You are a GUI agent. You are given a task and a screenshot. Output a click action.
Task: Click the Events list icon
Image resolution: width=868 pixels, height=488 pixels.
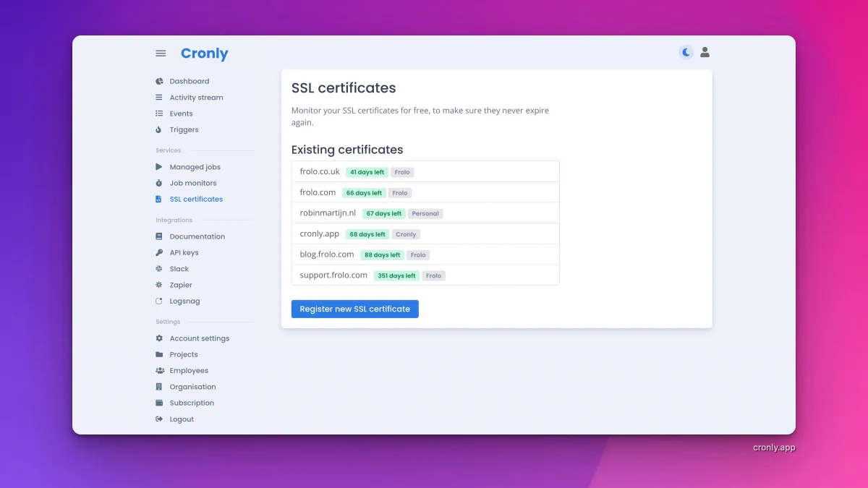159,114
